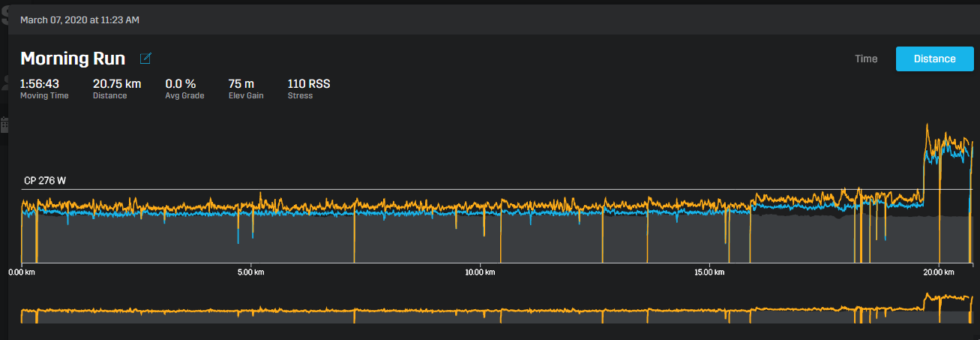980x340 pixels.
Task: Click the 15.00 km axis marker
Action: pos(709,272)
